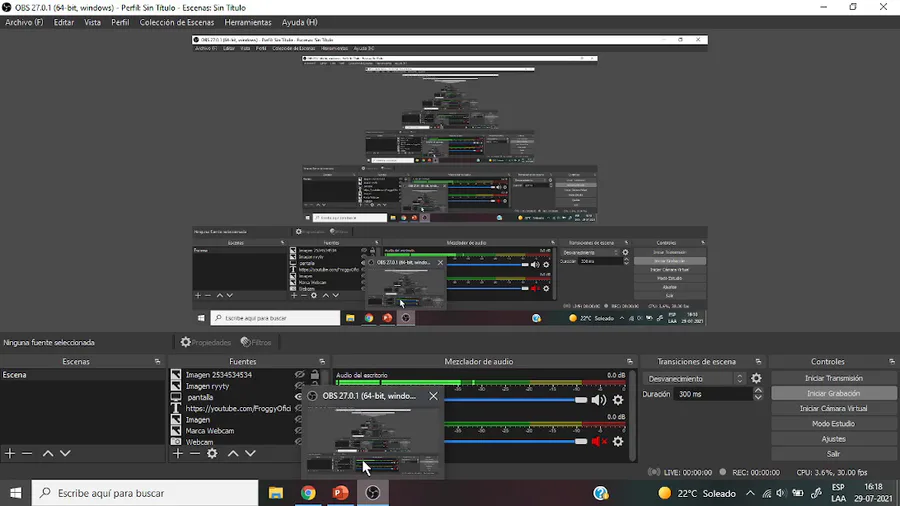The image size is (900, 506).
Task: Click the Duración 300 ms field
Action: [x=713, y=394]
